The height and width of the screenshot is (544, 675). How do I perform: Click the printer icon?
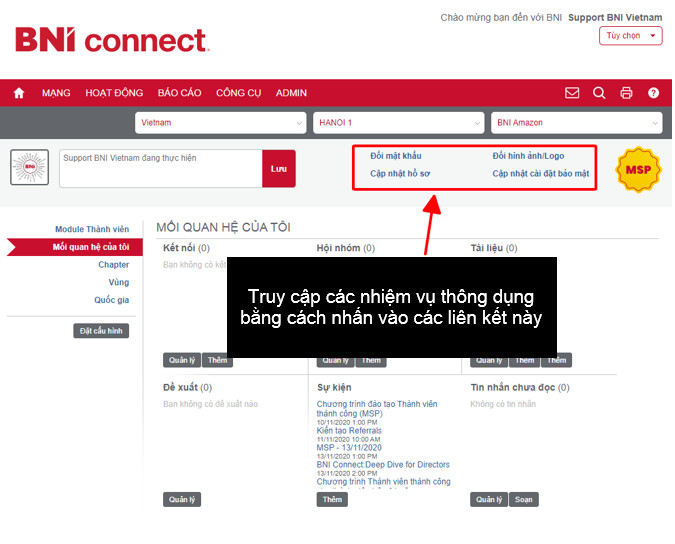click(626, 93)
